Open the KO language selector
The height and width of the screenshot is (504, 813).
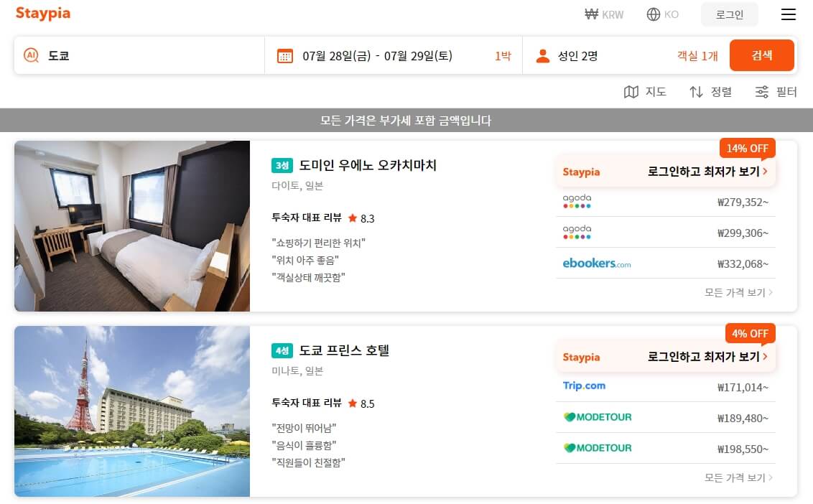[x=663, y=14]
